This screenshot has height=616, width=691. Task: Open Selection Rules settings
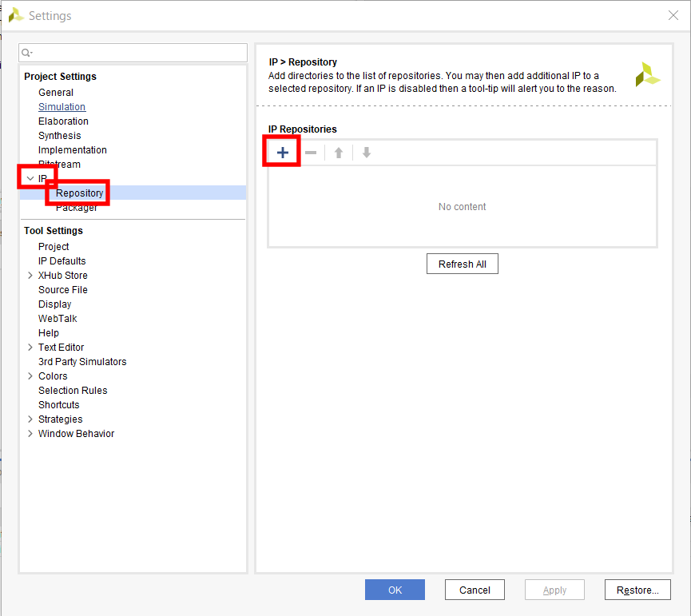coord(73,391)
